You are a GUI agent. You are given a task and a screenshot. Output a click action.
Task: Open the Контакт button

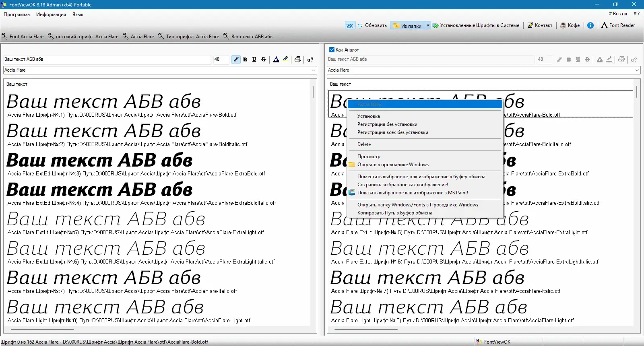coord(540,25)
